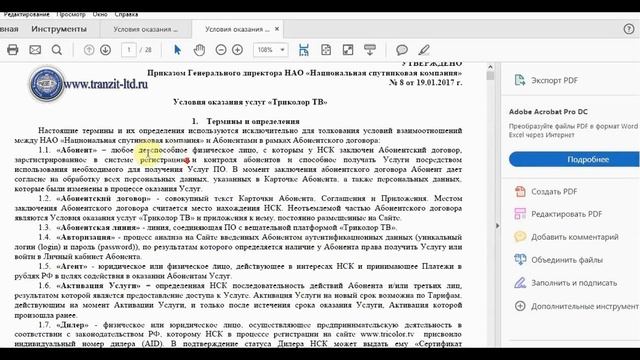Select the highlighter pen tool
Viewport: 640px width, 360px height.
(424, 50)
